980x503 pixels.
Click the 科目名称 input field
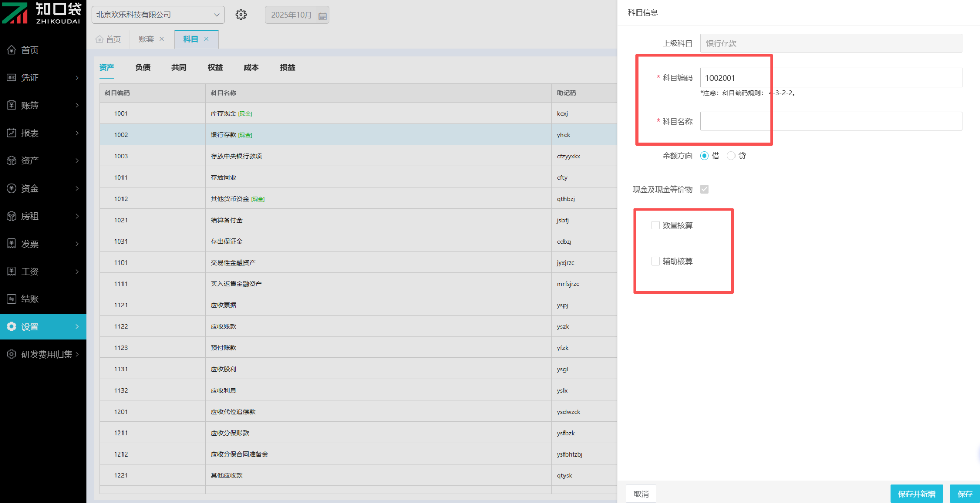830,122
